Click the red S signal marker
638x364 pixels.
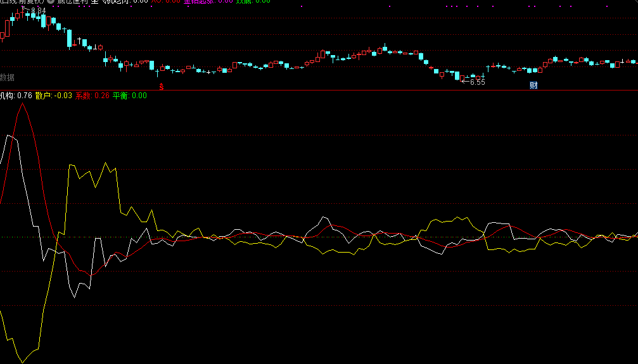coord(161,85)
